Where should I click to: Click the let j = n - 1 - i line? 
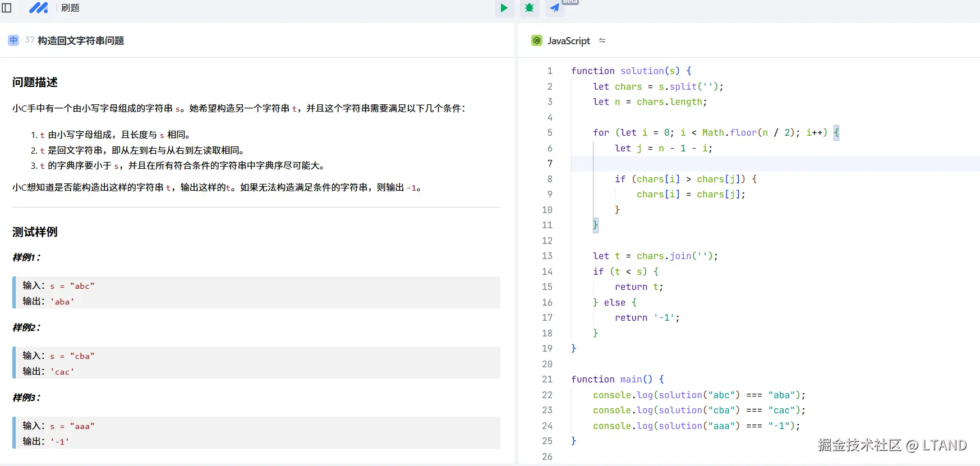click(x=664, y=148)
